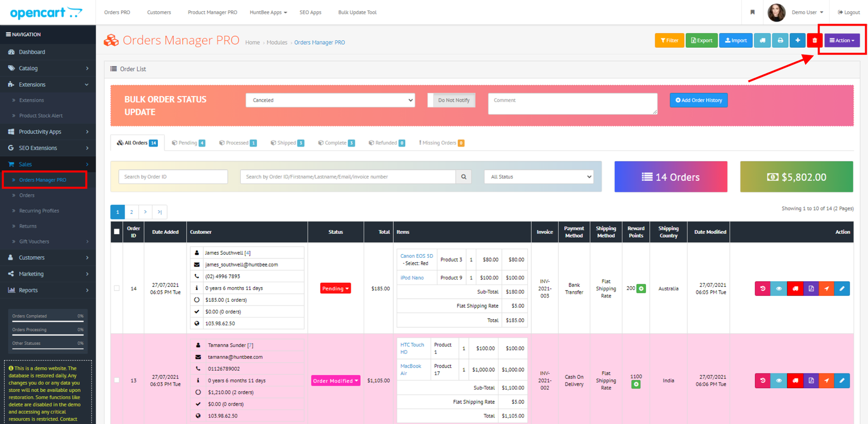Click the orange arrow icon for order 14
The width and height of the screenshot is (868, 424).
click(826, 288)
